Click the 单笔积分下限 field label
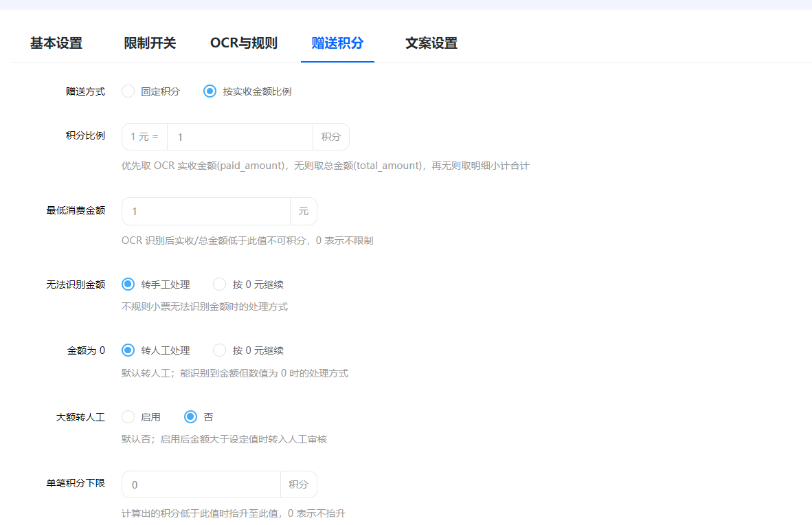The image size is (812, 525). 76,483
